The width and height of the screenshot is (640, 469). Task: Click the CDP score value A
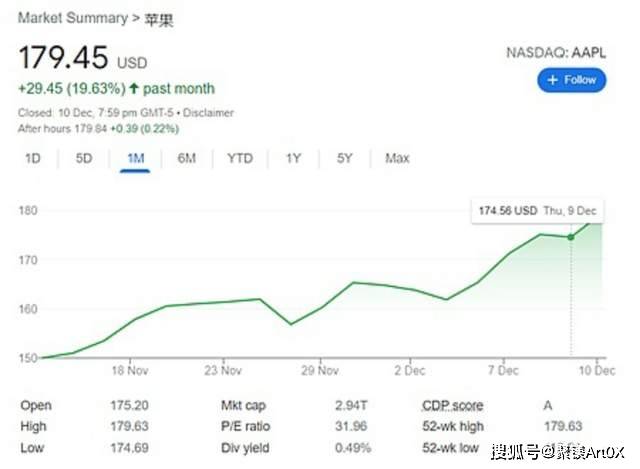(x=548, y=405)
